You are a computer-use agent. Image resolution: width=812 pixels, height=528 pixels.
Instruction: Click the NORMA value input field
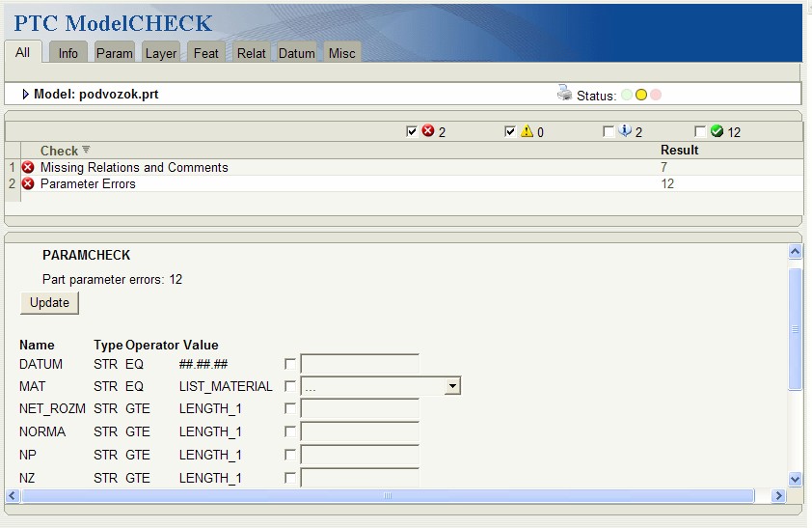click(x=360, y=431)
